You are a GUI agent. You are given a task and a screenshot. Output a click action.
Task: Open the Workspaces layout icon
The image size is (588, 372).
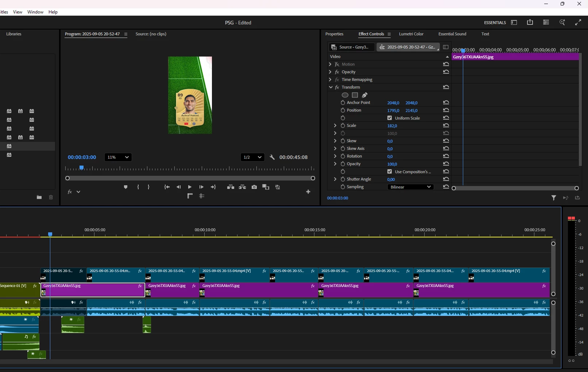point(514,22)
